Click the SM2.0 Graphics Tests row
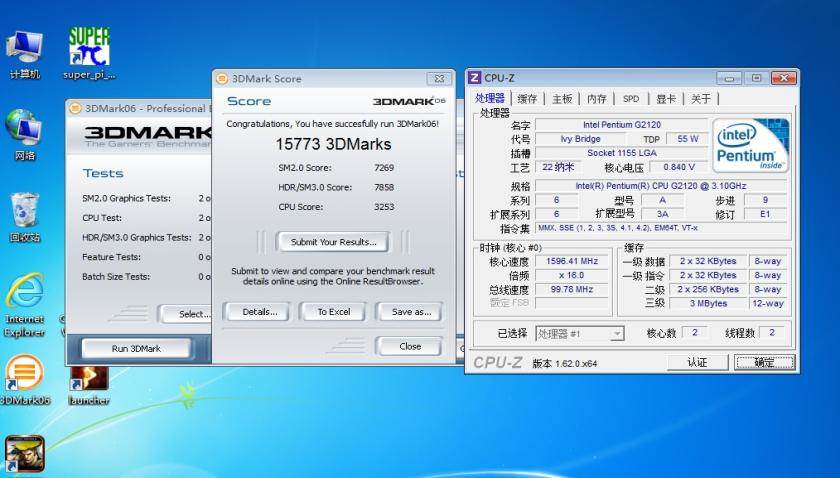Screen dimensions: 840x478 146,198
